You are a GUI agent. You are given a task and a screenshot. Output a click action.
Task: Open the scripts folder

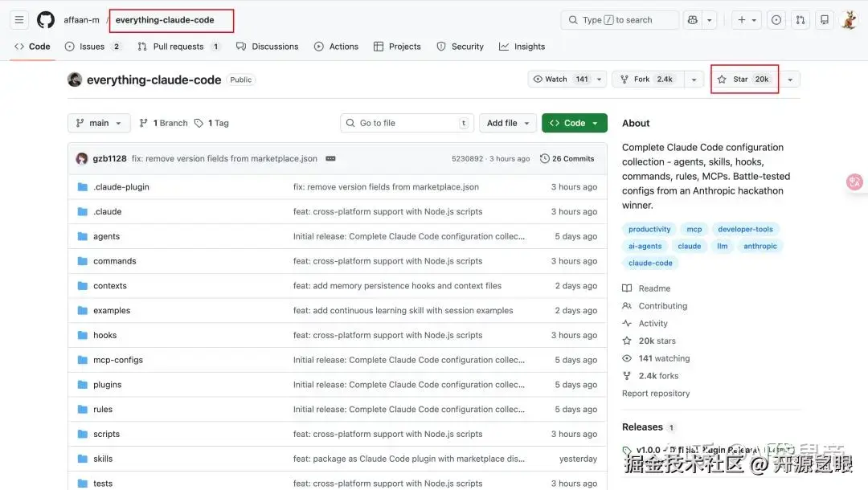(106, 434)
